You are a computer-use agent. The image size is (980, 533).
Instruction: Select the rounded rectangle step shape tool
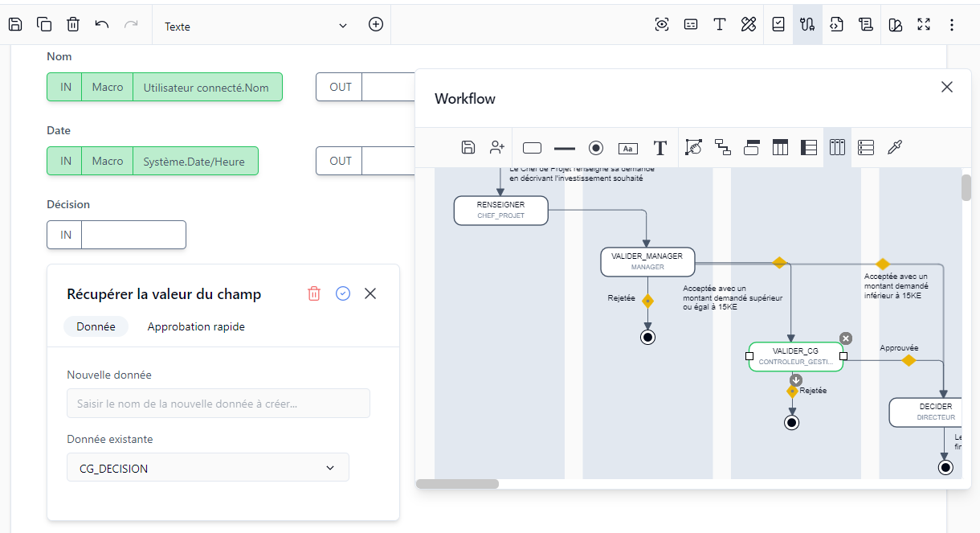(x=532, y=148)
